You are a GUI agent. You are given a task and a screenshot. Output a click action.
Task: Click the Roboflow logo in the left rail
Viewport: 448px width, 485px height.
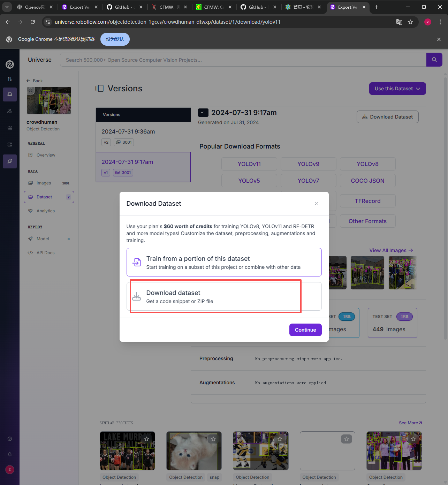point(10,64)
